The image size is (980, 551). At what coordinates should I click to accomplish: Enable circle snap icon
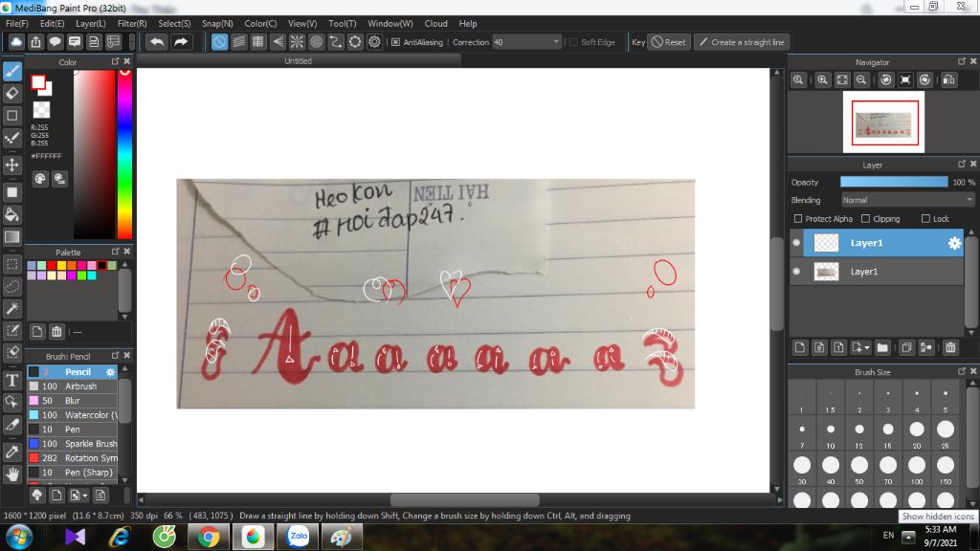(316, 42)
